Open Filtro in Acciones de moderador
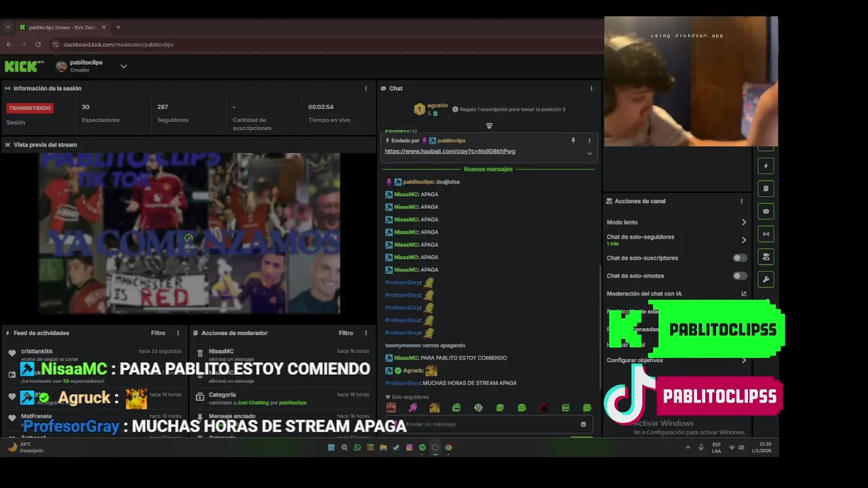The image size is (868, 488). tap(346, 333)
